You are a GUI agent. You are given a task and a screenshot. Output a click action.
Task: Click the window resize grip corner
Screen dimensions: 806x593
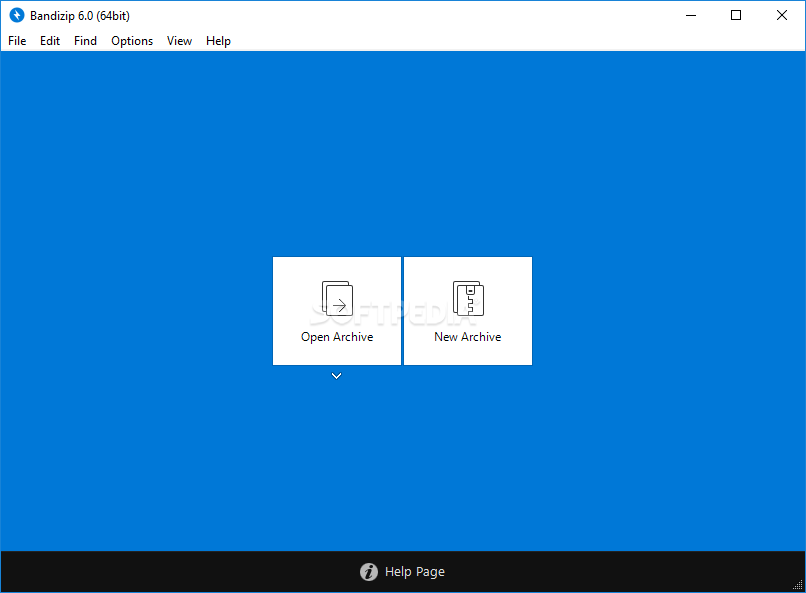(x=798, y=585)
